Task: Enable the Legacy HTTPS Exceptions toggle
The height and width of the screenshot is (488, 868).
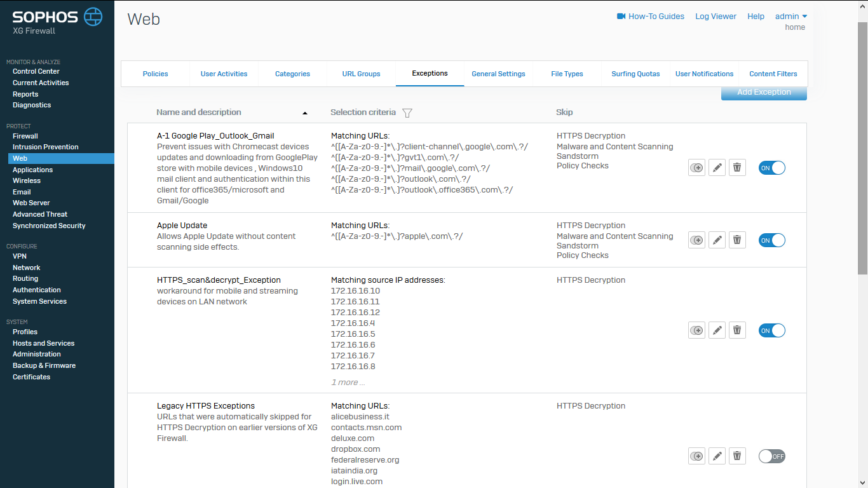Action: 772,456
